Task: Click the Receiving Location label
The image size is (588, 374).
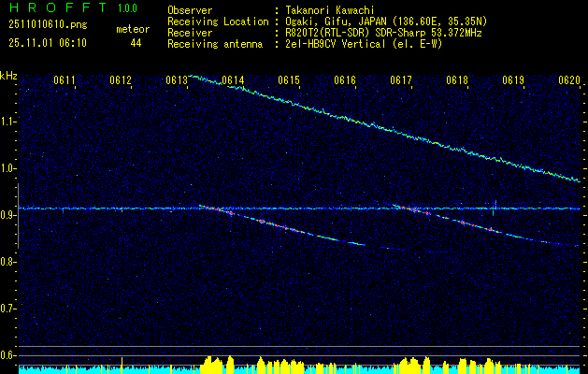Action: 218,22
